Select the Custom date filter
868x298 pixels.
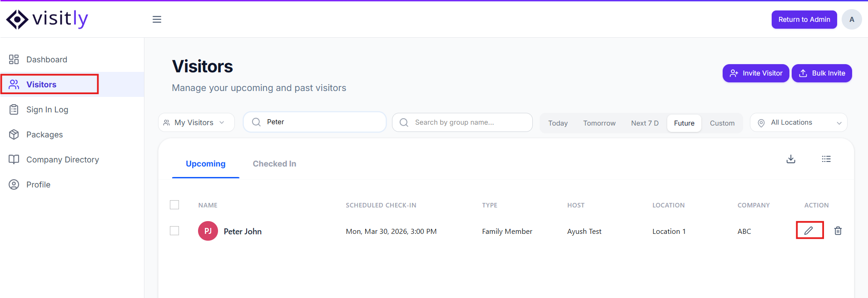(722, 123)
